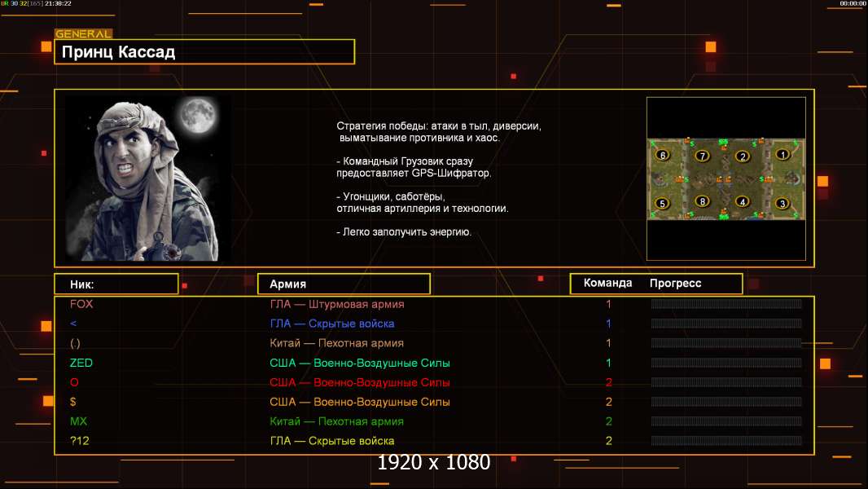Select player nickname (.)
The height and width of the screenshot is (489, 868).
tap(75, 343)
